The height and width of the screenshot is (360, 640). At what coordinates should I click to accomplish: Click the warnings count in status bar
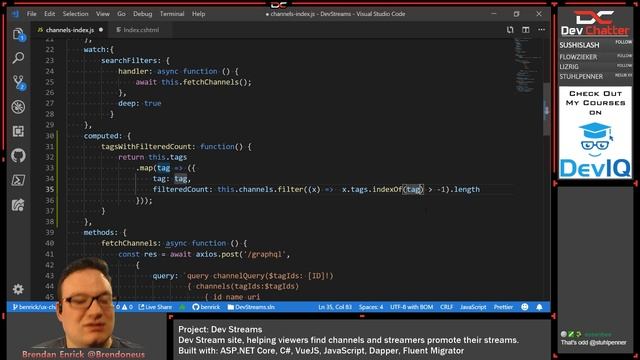click(127, 307)
